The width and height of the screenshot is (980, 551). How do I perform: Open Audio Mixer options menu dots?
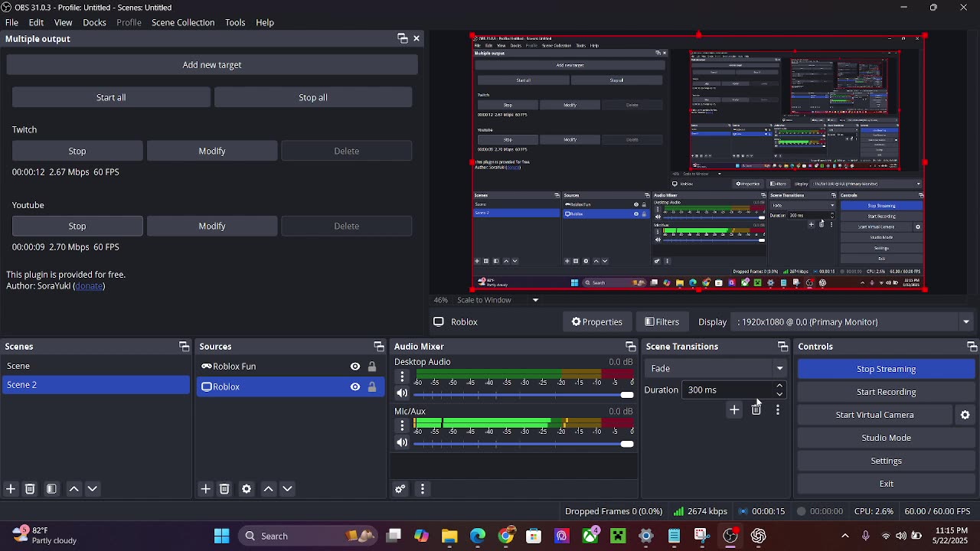(423, 489)
